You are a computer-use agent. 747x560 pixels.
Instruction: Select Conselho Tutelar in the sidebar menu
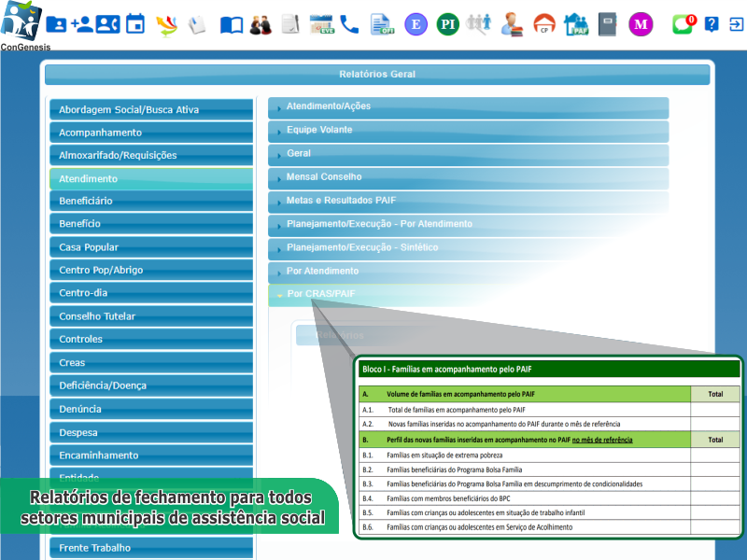pyautogui.click(x=151, y=317)
